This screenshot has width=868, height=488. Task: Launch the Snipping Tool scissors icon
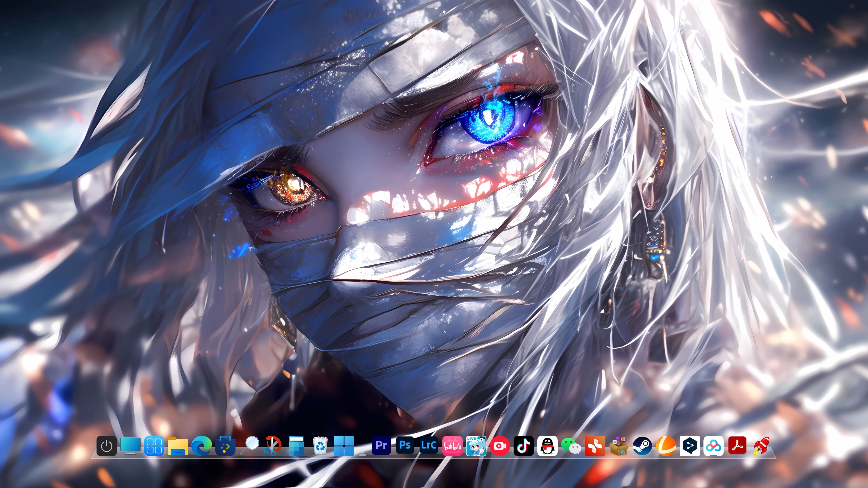[273, 446]
